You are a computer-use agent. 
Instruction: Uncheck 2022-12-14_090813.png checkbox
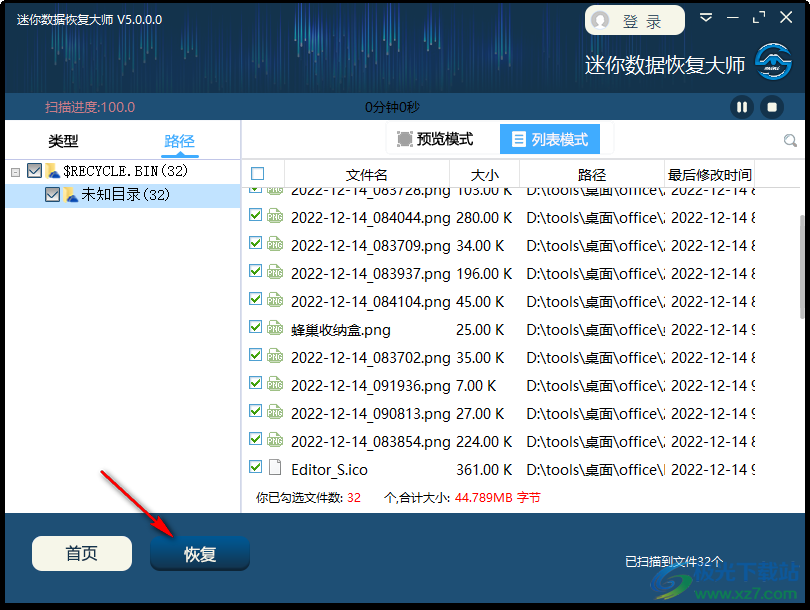pos(255,411)
